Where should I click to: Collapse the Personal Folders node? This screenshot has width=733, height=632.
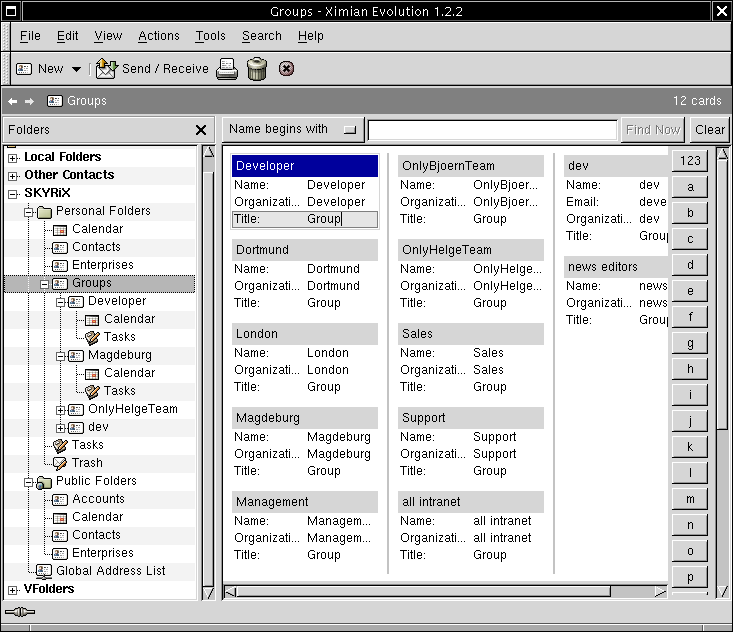click(x=29, y=212)
